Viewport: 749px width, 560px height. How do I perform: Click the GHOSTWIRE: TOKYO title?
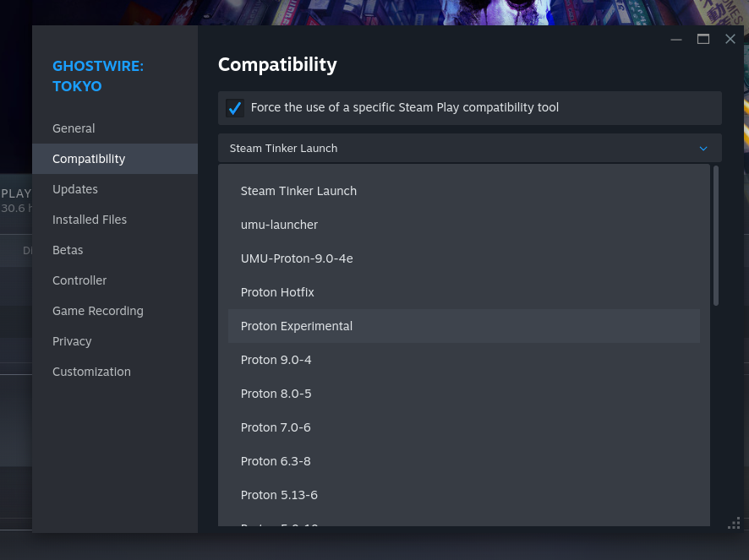98,76
